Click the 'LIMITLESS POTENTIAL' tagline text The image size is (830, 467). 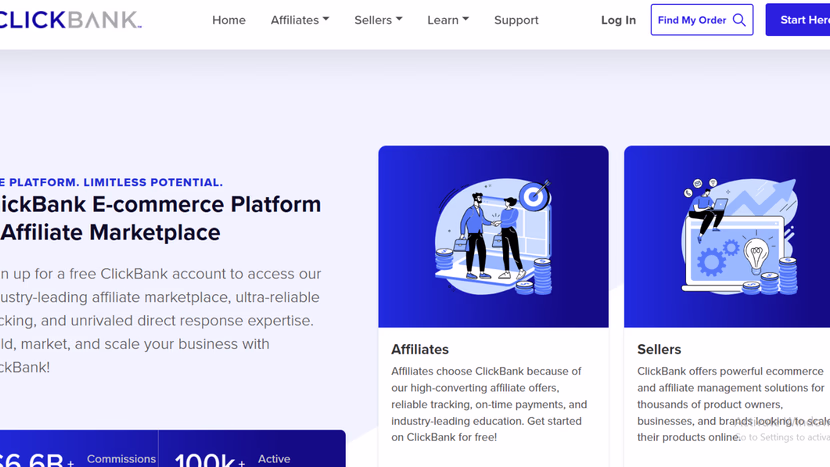click(153, 182)
